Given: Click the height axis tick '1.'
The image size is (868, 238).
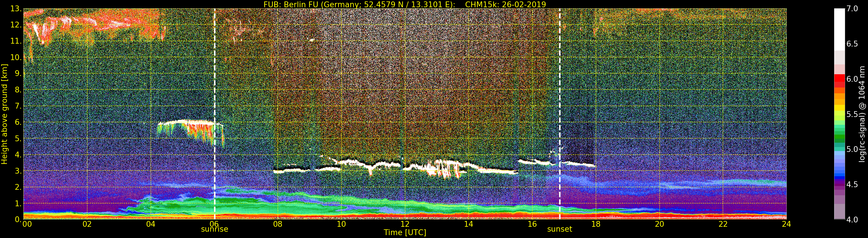Looking at the screenshot, I should [18, 203].
